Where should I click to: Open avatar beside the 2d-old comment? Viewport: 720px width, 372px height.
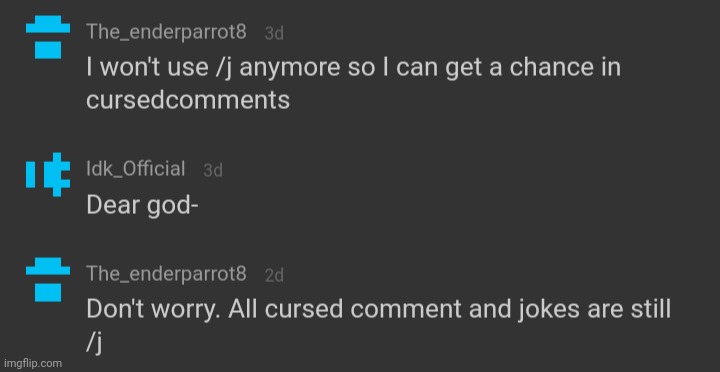48,279
